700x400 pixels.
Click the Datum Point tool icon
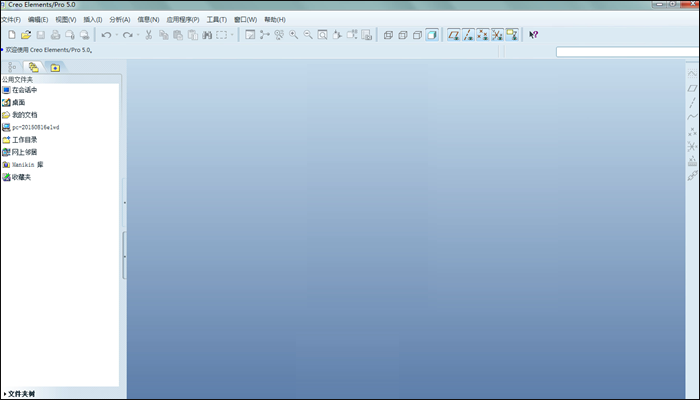[692, 132]
